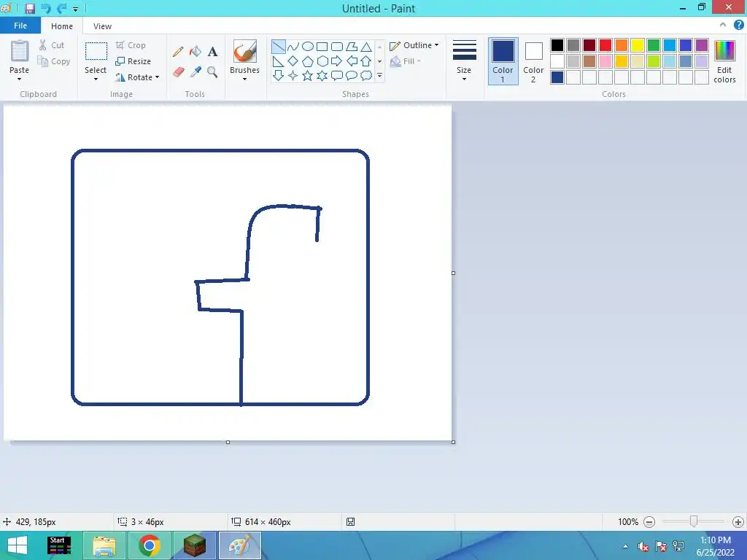Image resolution: width=747 pixels, height=560 pixels.
Task: Choose the Left arrow shape
Action: click(x=352, y=61)
